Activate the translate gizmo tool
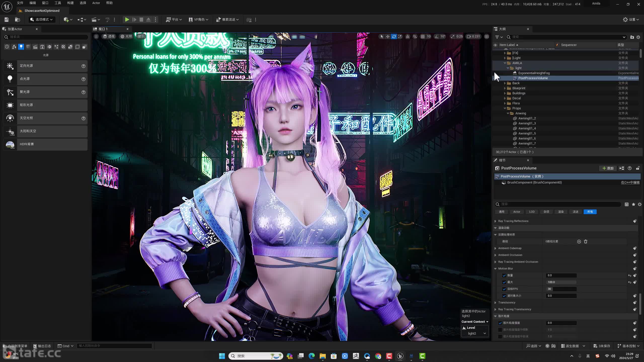Screen dimensions: 644x362 388,37
